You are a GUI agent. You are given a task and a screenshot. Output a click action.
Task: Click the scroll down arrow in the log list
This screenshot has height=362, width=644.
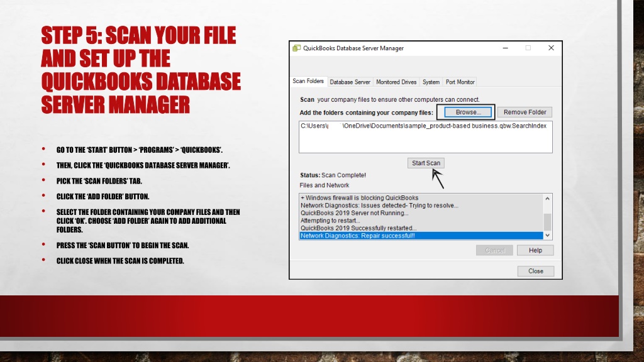point(548,235)
